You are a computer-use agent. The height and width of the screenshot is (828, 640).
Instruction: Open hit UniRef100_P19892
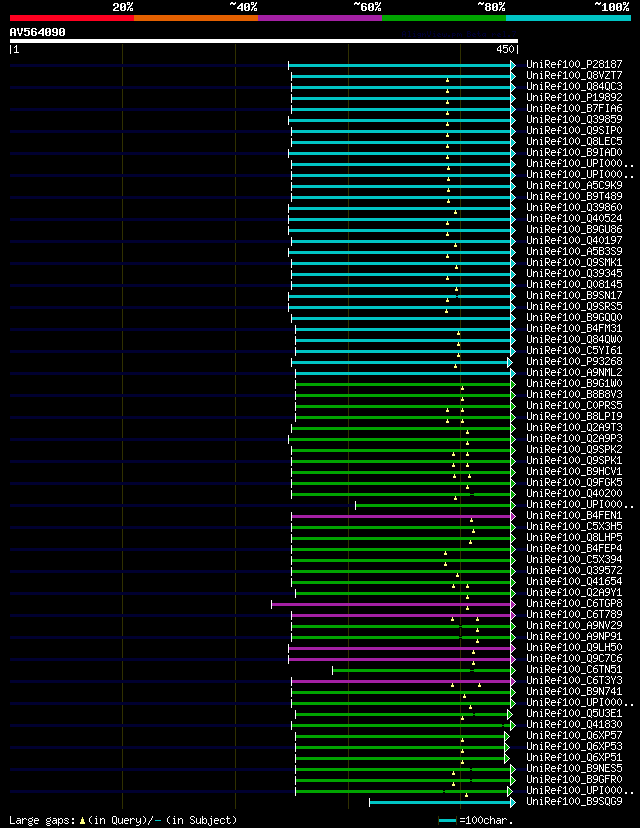click(x=574, y=98)
